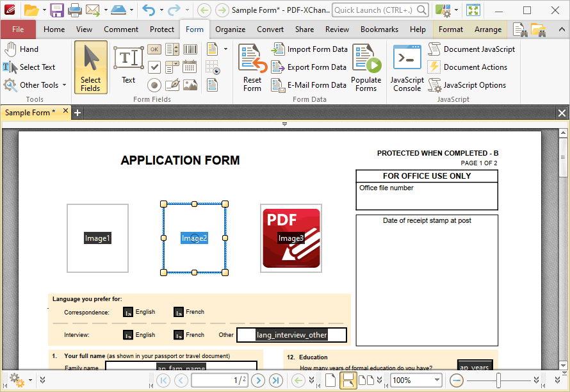Click the zoom slider handle

coord(498,380)
